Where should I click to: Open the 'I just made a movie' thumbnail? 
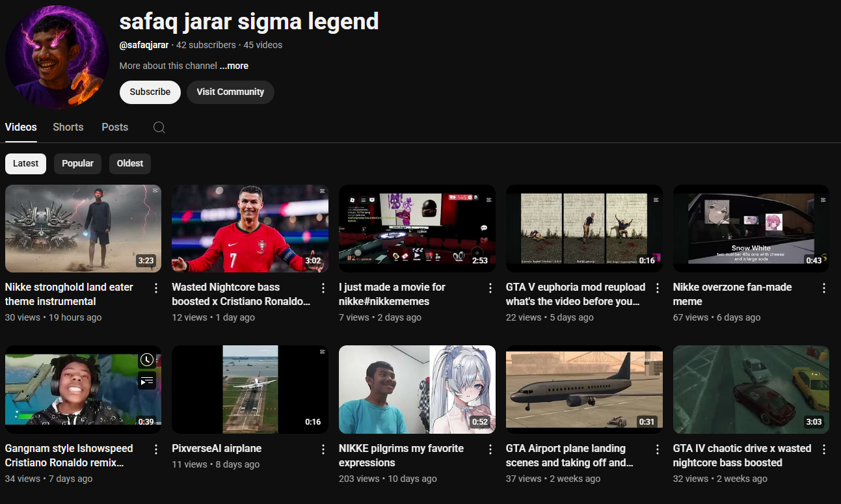[x=417, y=228]
